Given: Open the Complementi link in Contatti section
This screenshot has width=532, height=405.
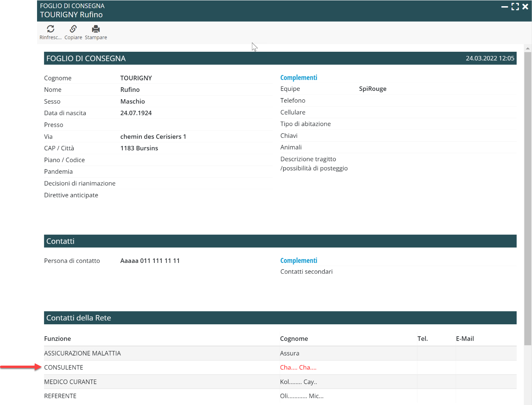Looking at the screenshot, I should pyautogui.click(x=299, y=261).
